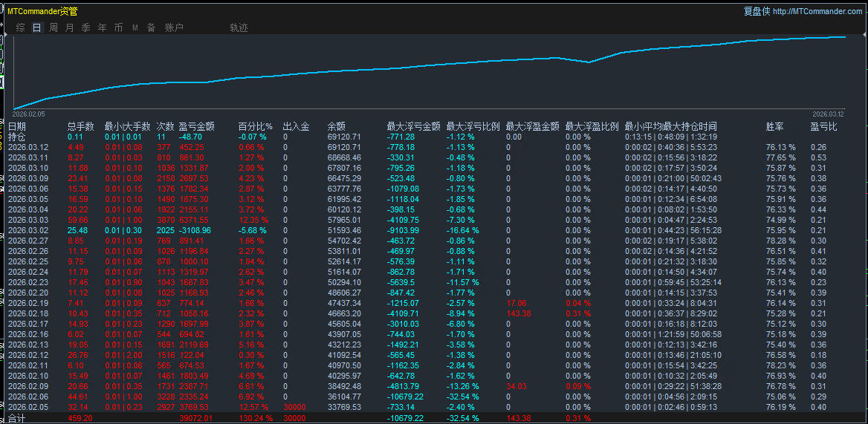Screen dimensions: 868x424
Task: Select the 合计 totals row label
Action: pos(16,419)
